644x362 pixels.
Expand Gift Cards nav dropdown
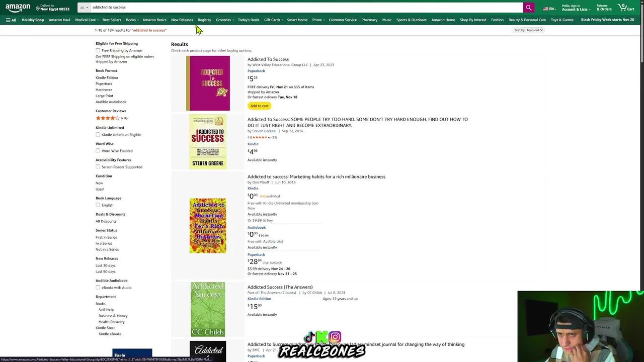click(x=273, y=20)
